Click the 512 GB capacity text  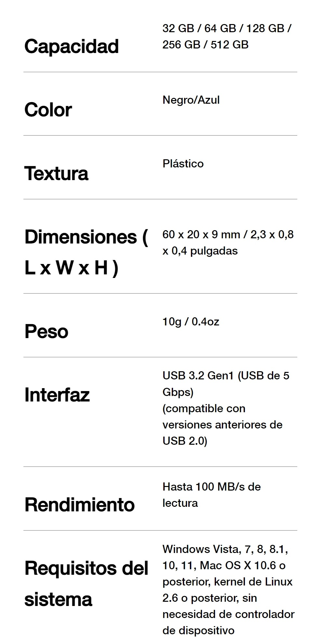click(x=230, y=45)
